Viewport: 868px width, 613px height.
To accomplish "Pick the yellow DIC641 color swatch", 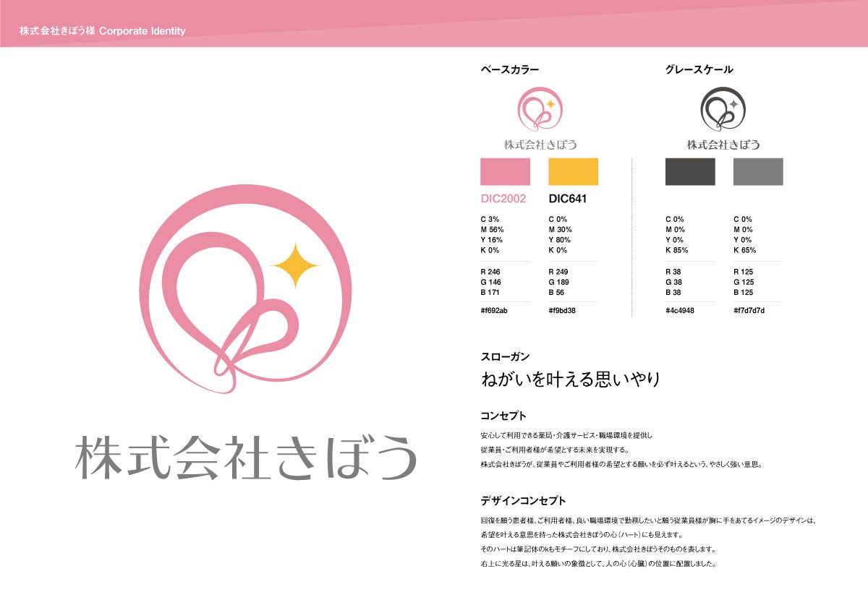I will pyautogui.click(x=574, y=172).
